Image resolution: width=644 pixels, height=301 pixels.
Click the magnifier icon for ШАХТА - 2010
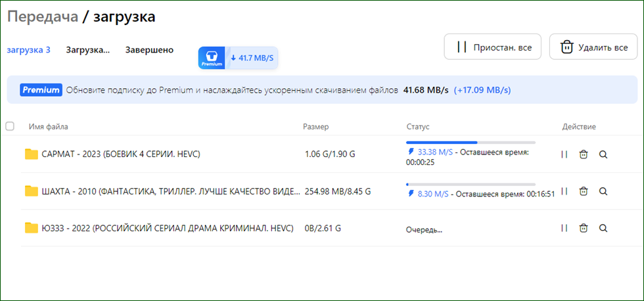coord(603,191)
